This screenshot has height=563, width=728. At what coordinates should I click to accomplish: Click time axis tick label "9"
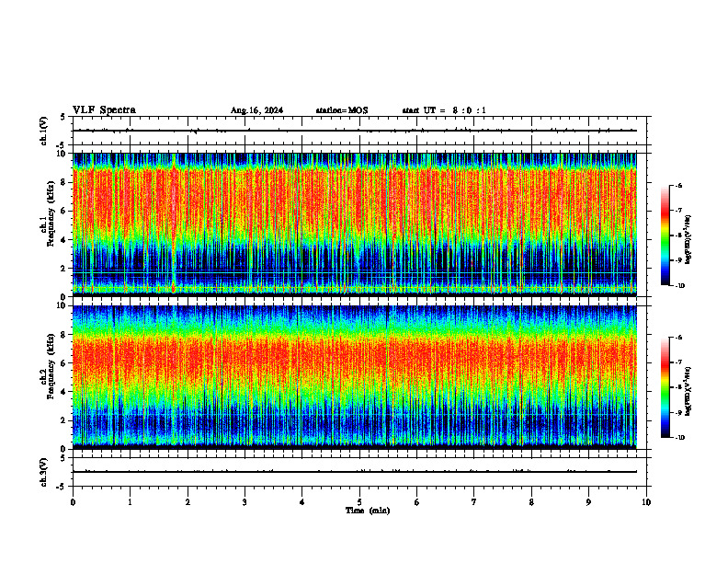[x=588, y=502]
